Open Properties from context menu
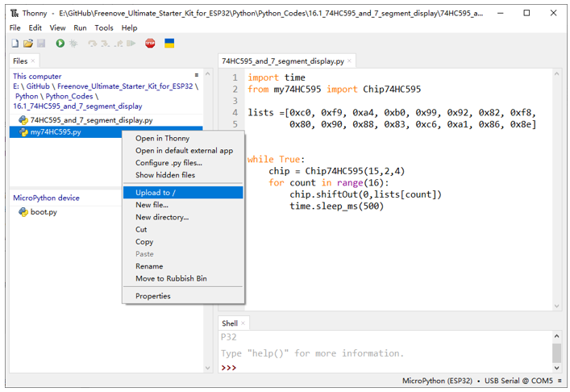 coord(183,296)
